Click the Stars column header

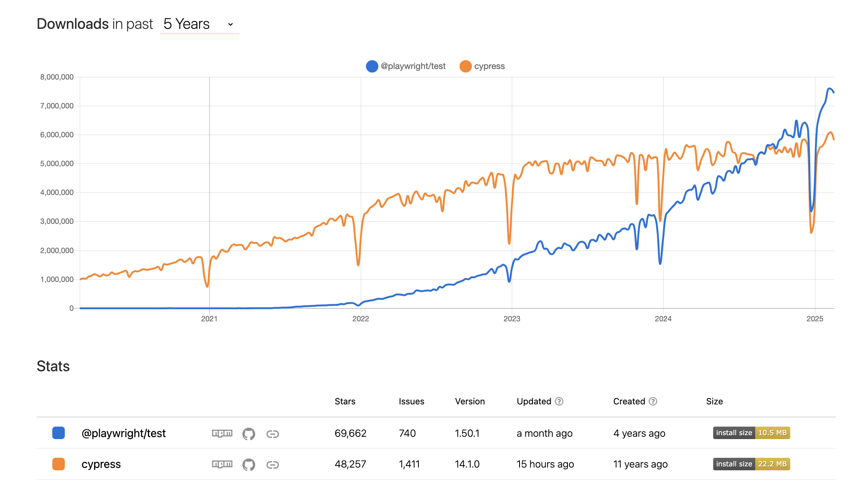point(345,401)
